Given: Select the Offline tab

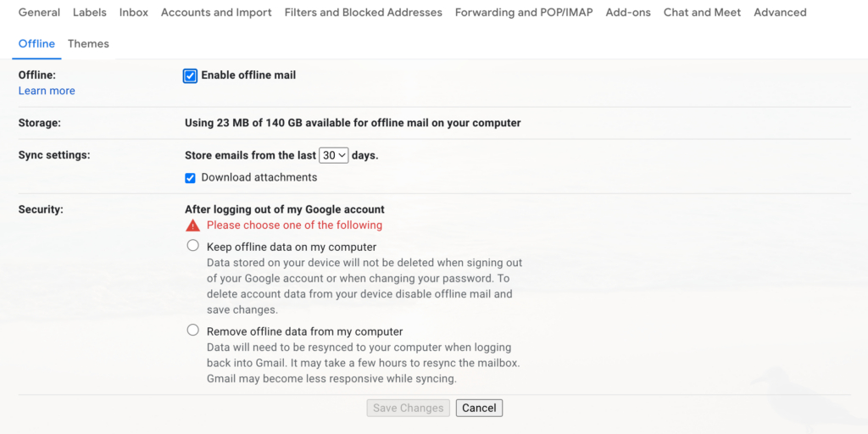Looking at the screenshot, I should [36, 44].
